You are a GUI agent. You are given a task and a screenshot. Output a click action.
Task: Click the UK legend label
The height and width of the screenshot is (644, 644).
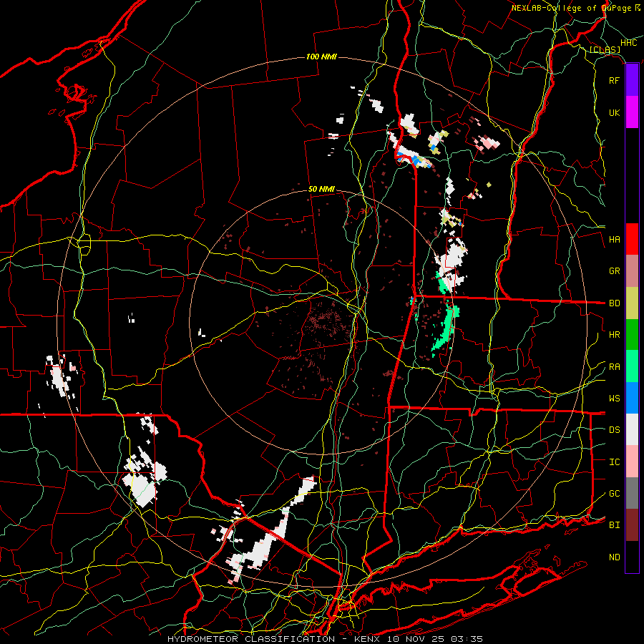tap(614, 112)
